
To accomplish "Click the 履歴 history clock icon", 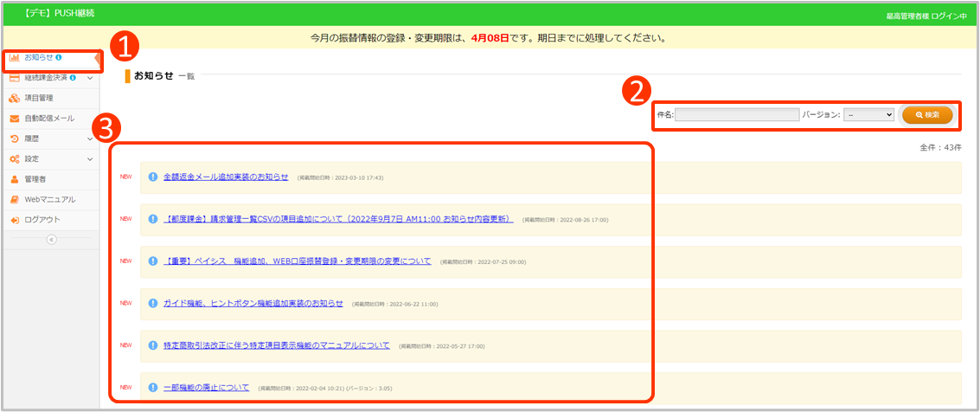I will click(x=15, y=138).
